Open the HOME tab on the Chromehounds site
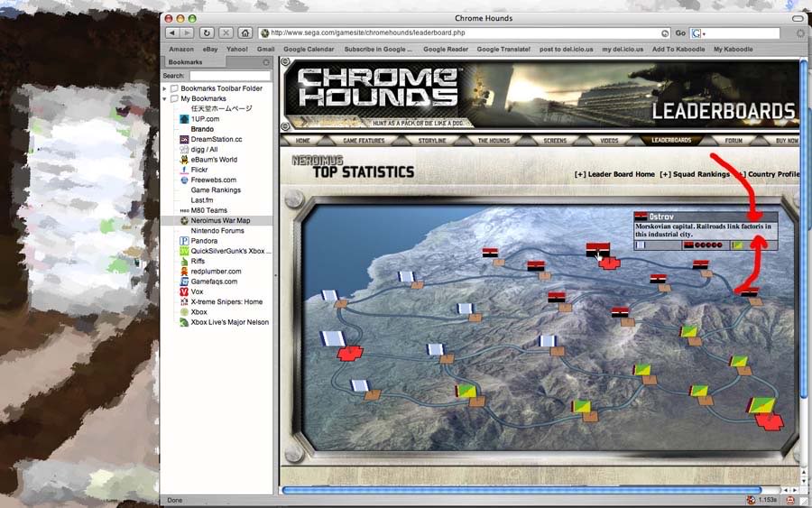 pos(303,141)
